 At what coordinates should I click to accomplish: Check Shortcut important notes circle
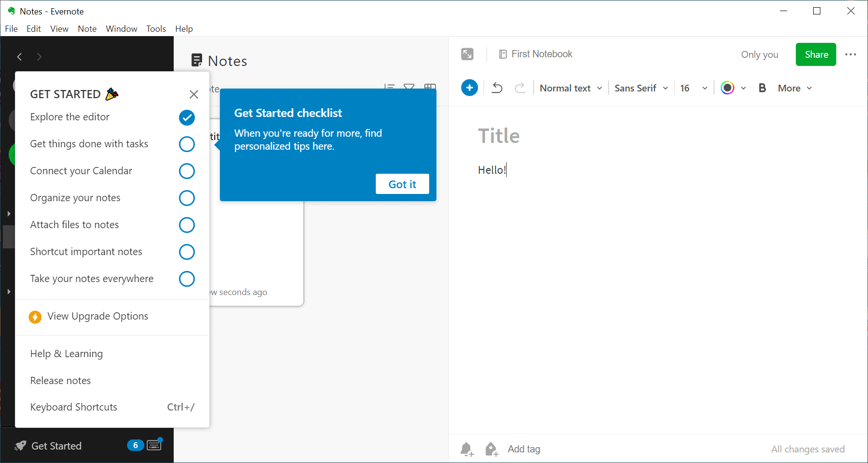coord(187,252)
